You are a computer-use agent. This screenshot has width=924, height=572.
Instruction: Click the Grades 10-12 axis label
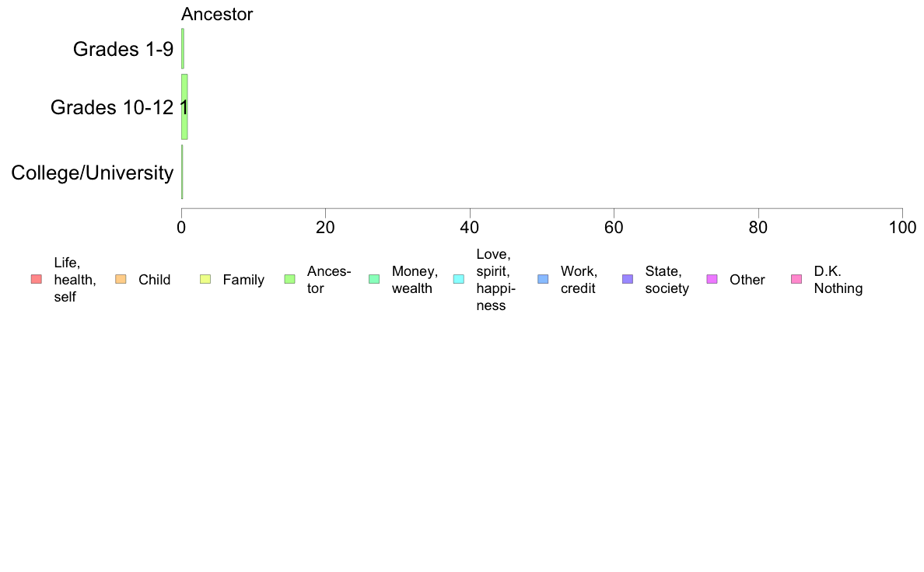[x=112, y=107]
